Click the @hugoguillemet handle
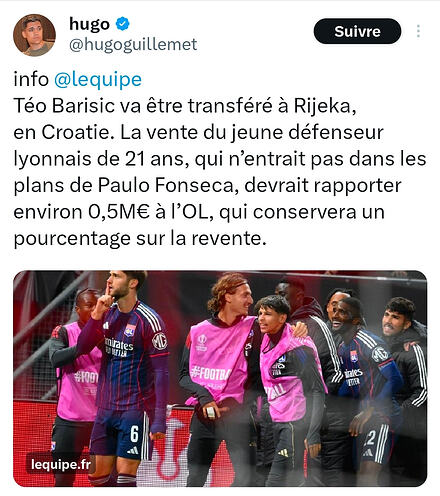The height and width of the screenshot is (496, 440). 133,44
